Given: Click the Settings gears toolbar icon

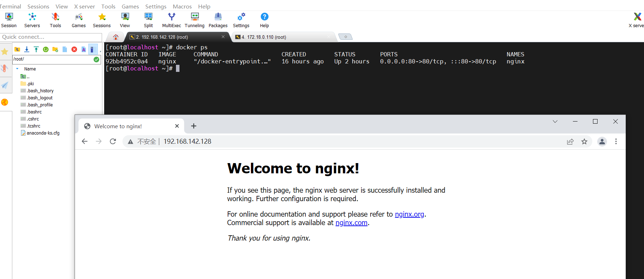Looking at the screenshot, I should tap(241, 20).
